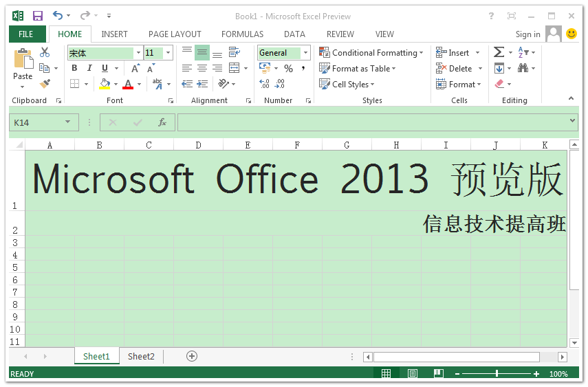The width and height of the screenshot is (588, 387).
Task: Switch to the Sheet2 worksheet tab
Action: pos(141,356)
